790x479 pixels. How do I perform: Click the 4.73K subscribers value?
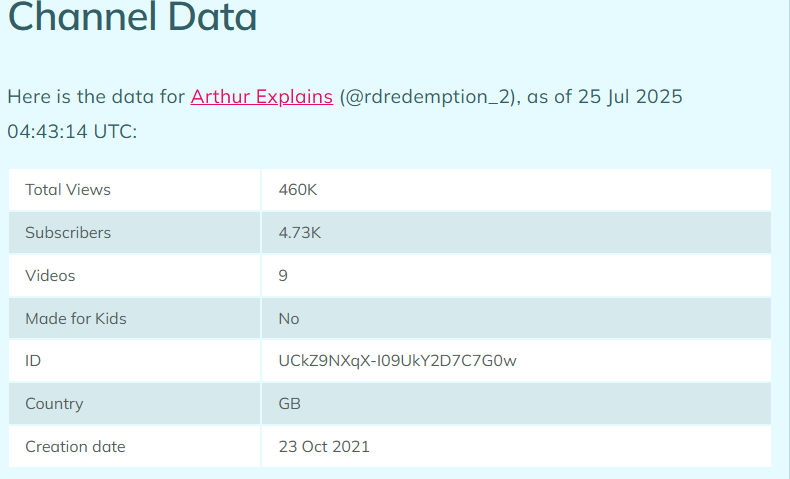(x=300, y=233)
